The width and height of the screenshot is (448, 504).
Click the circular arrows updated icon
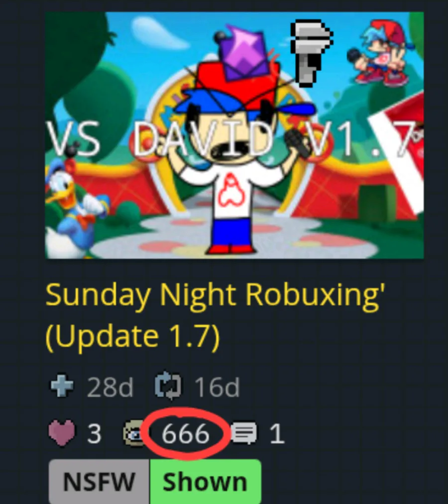pyautogui.click(x=168, y=386)
